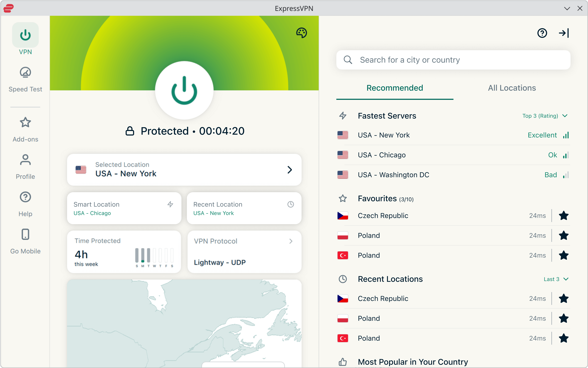Open Add-ons from the sidebar
588x368 pixels.
(25, 123)
